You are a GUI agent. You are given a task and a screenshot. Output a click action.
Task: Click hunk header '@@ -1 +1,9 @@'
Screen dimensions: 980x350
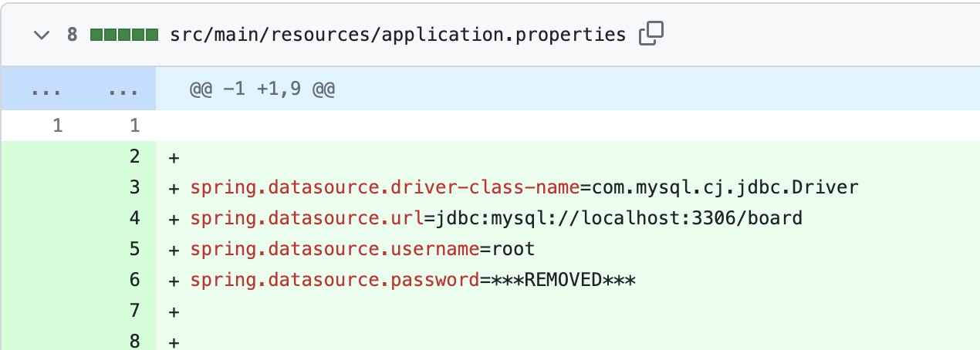click(262, 90)
